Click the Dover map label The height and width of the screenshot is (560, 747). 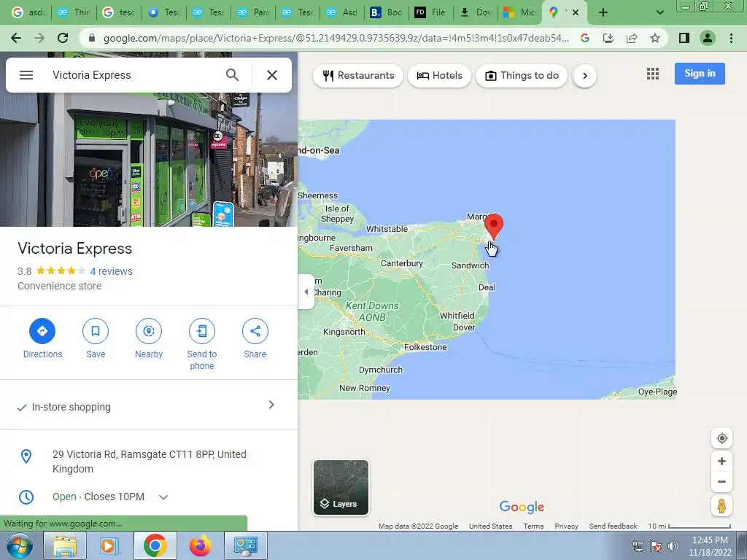pos(464,327)
